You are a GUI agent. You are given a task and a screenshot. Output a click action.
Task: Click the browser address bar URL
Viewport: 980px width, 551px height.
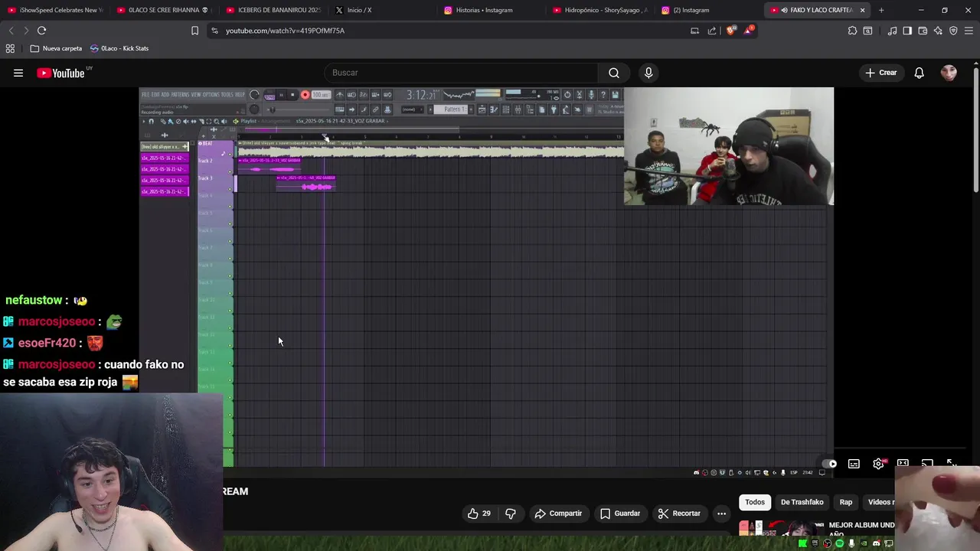click(285, 31)
